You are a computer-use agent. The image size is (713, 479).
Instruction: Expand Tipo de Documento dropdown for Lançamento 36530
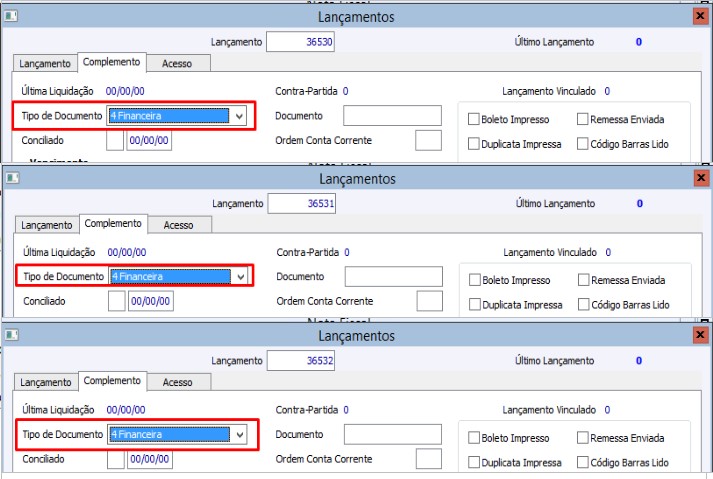[238, 116]
